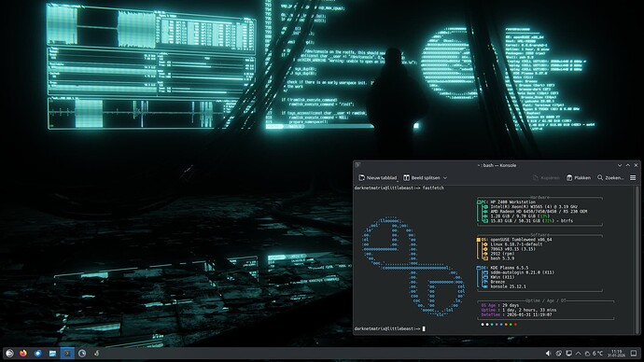Open the blue round app icon beside Firefox
The width and height of the screenshot is (644, 362).
[37, 353]
